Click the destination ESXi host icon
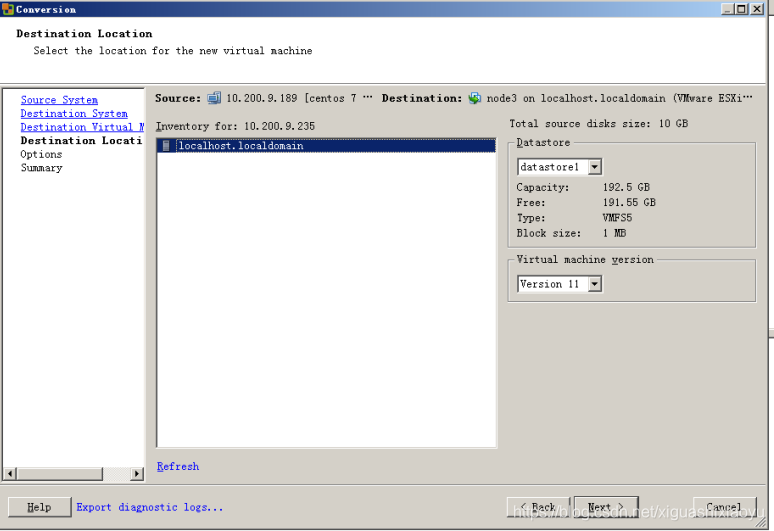774x531 pixels. [474, 98]
